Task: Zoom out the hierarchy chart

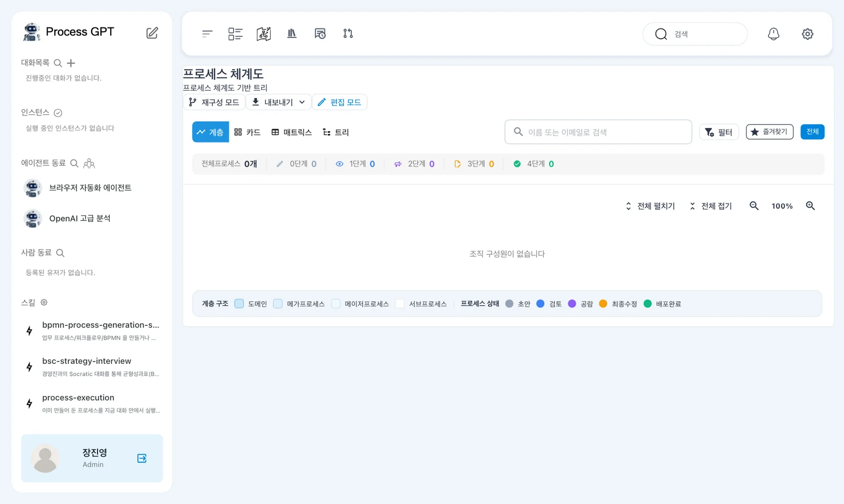Action: (754, 206)
